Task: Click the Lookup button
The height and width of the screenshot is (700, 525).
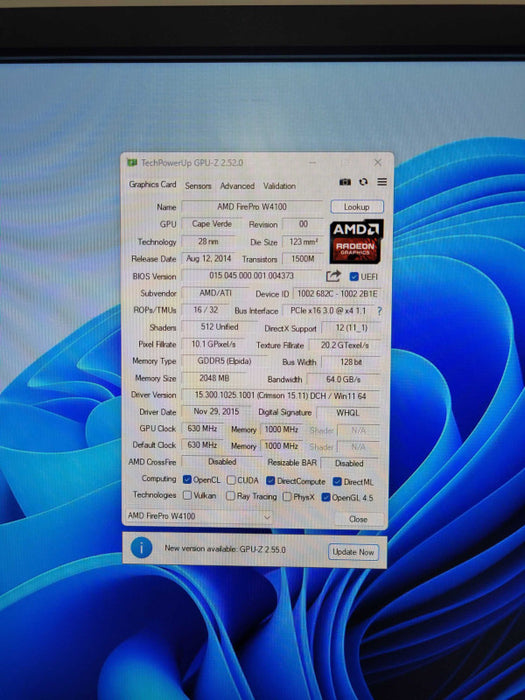Action: 357,207
